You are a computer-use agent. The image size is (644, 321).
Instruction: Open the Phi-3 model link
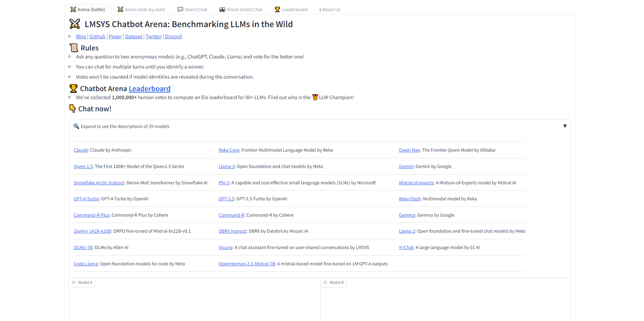coord(224,183)
